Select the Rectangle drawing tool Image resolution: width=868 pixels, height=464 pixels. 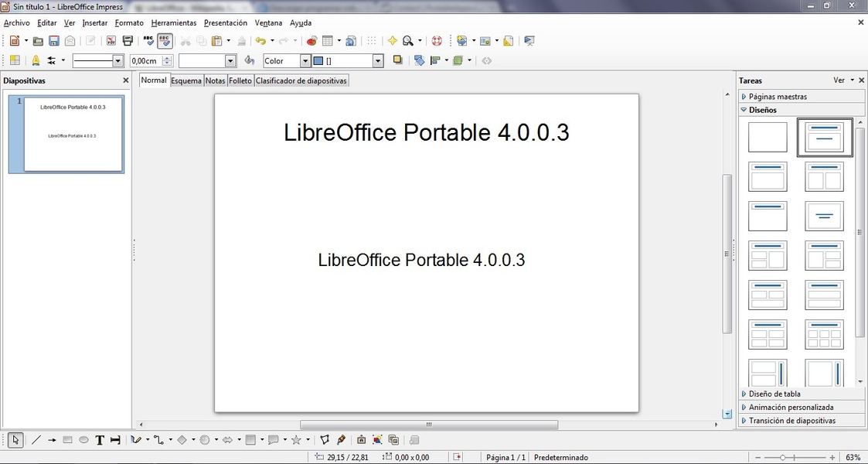pos(67,440)
